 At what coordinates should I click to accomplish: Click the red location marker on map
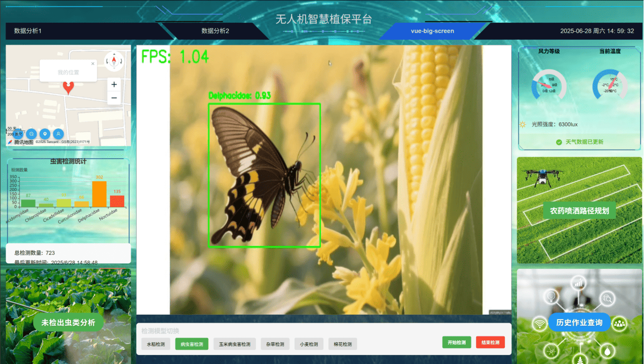coord(69,87)
